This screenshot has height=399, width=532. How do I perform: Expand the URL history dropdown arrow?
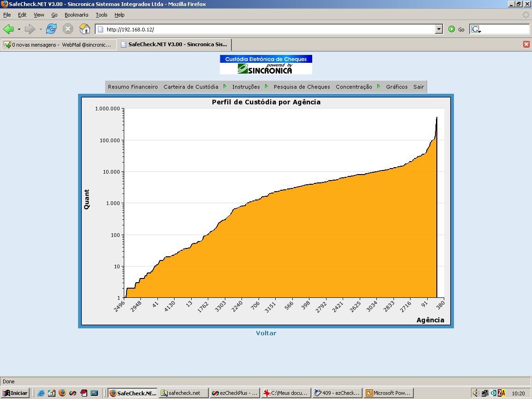click(x=439, y=29)
